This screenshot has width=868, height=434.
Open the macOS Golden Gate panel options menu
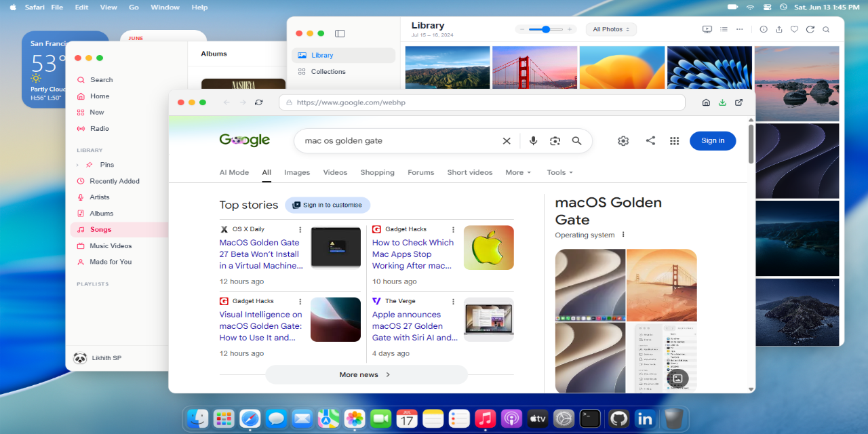point(623,235)
